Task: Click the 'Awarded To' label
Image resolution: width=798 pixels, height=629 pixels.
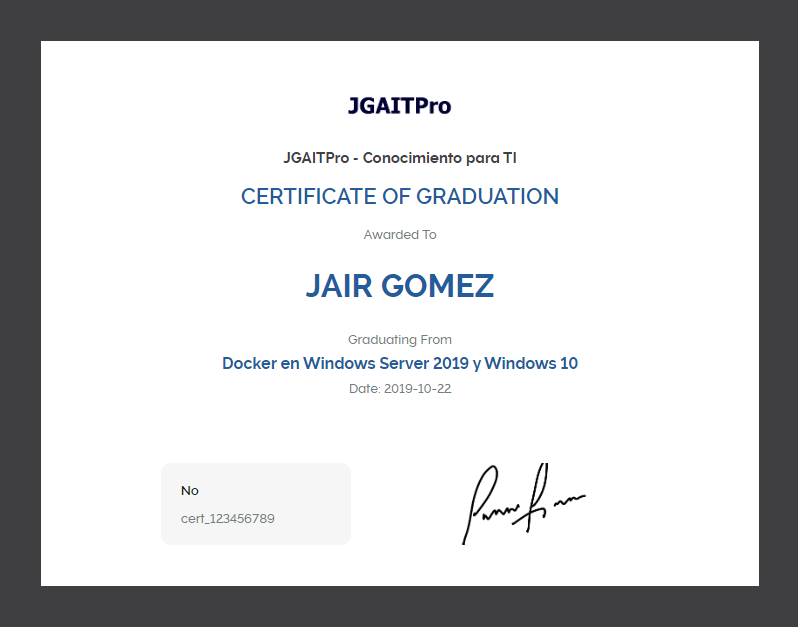Action: tap(400, 235)
